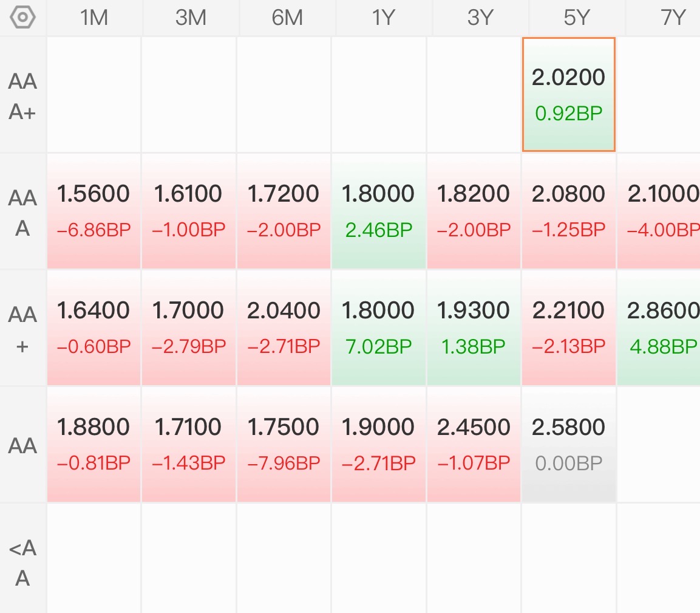Open the AA 5Y cell with 0.00BP
This screenshot has height=613, width=700.
click(x=569, y=445)
